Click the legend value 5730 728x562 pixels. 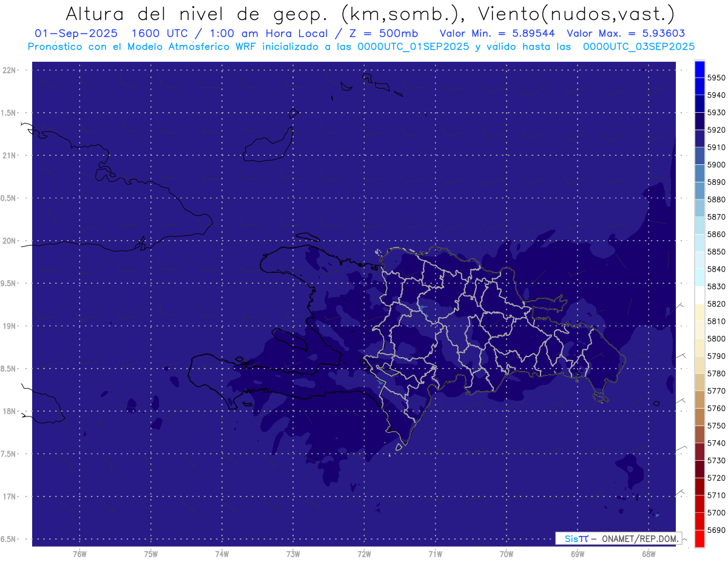tap(716, 461)
